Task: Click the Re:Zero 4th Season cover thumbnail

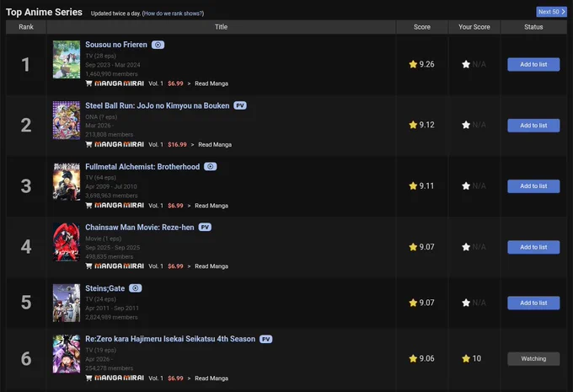Action: [x=67, y=354]
